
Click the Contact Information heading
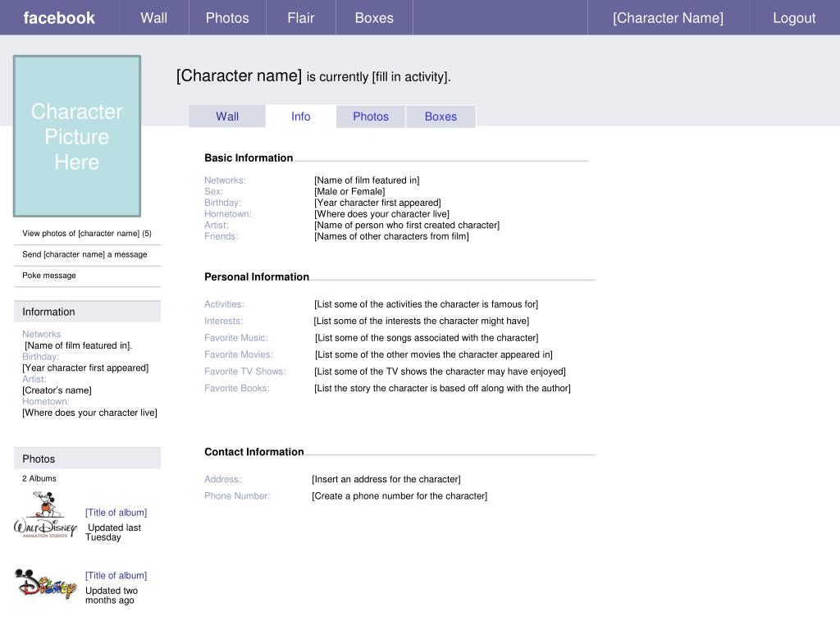(254, 452)
